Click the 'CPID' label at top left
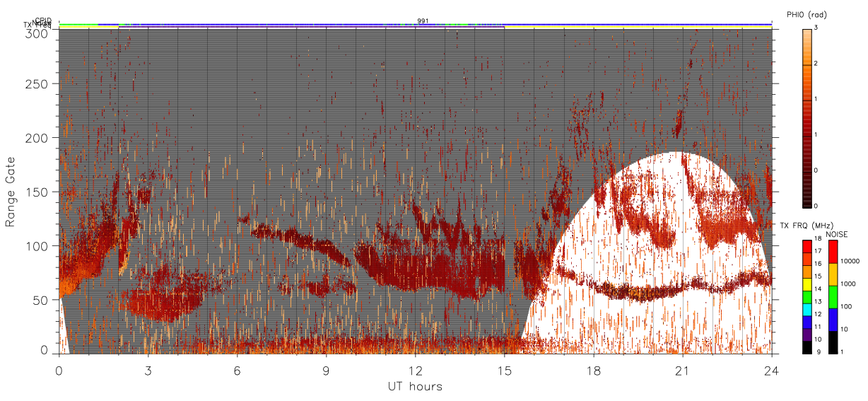Viewport: 868px width, 401px height. pos(43,21)
